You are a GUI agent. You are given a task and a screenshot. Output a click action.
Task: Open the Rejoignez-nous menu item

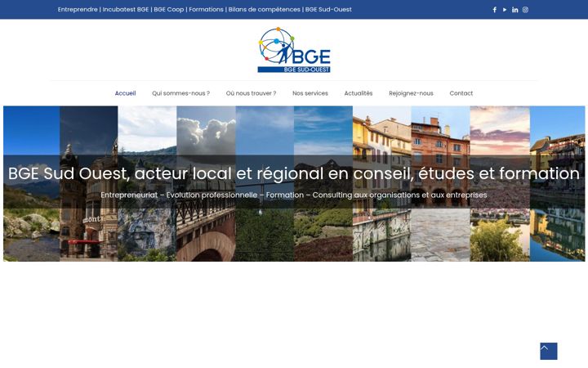pos(411,93)
